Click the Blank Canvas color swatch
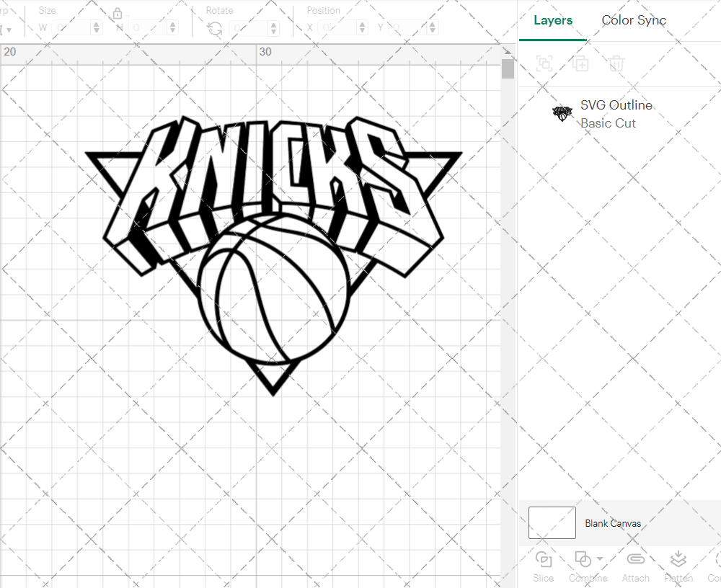The height and width of the screenshot is (588, 721). pos(552,522)
